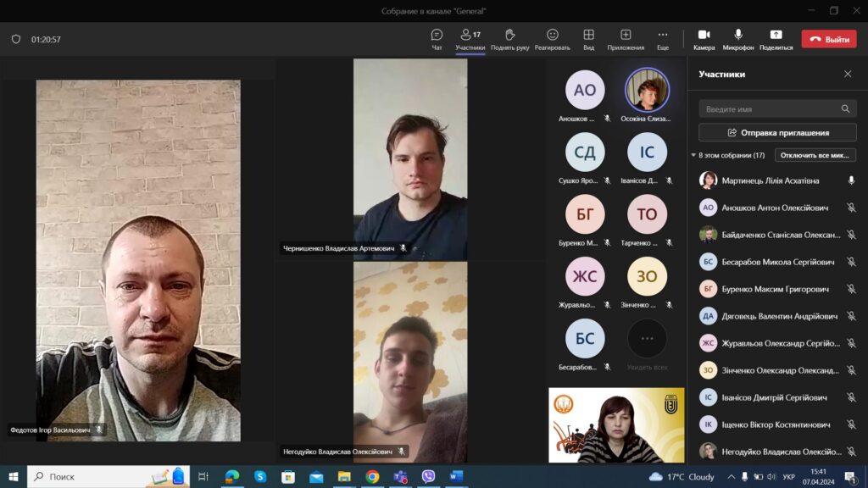Close the Участники panel with the X

pos(847,75)
